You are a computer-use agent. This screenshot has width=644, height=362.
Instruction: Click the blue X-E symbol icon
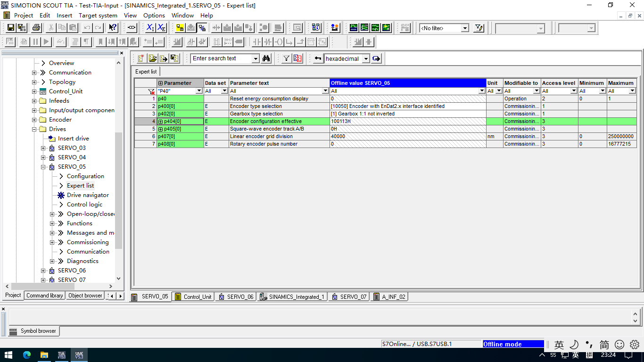point(161,28)
